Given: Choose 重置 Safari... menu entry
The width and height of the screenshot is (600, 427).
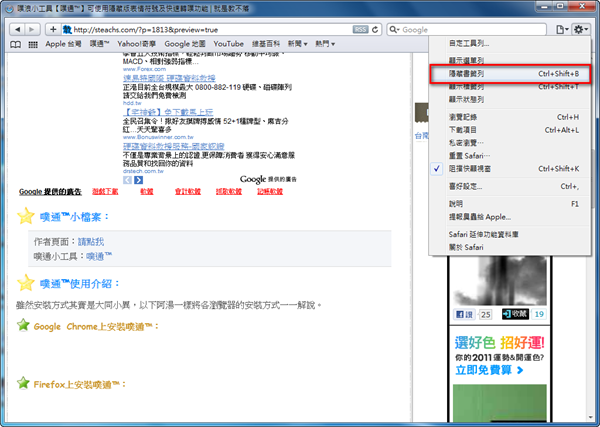Looking at the screenshot, I should pos(510,156).
